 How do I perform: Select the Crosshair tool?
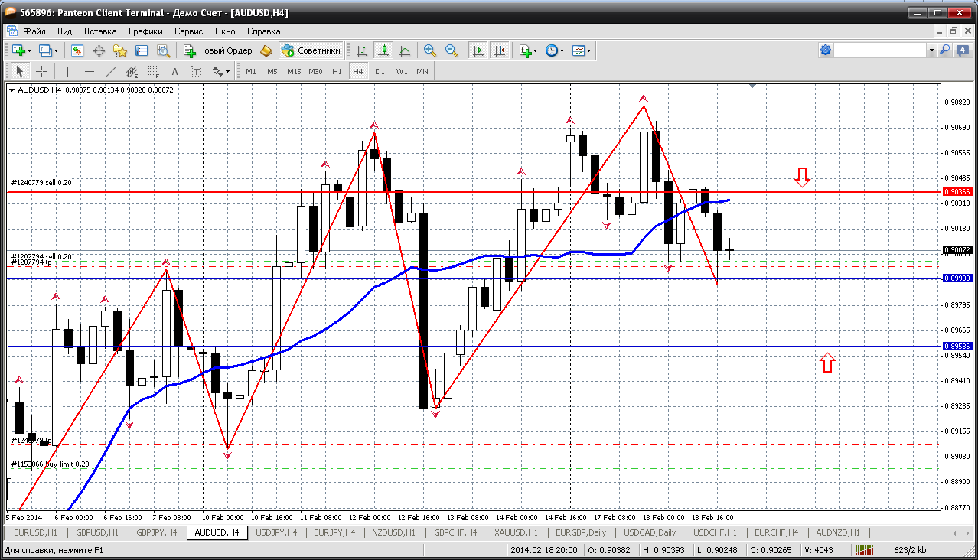(41, 71)
